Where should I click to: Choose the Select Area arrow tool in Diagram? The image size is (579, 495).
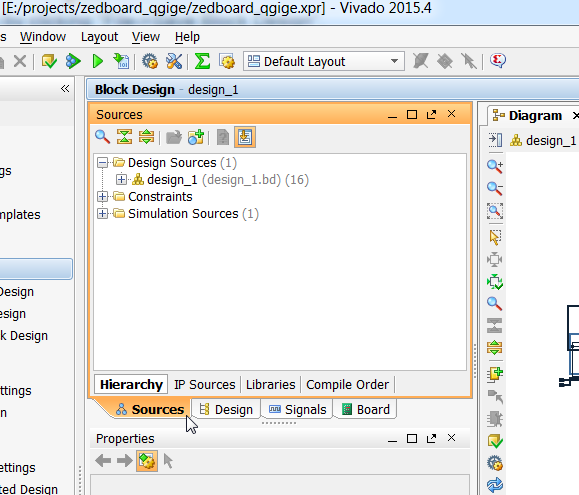[x=495, y=237]
